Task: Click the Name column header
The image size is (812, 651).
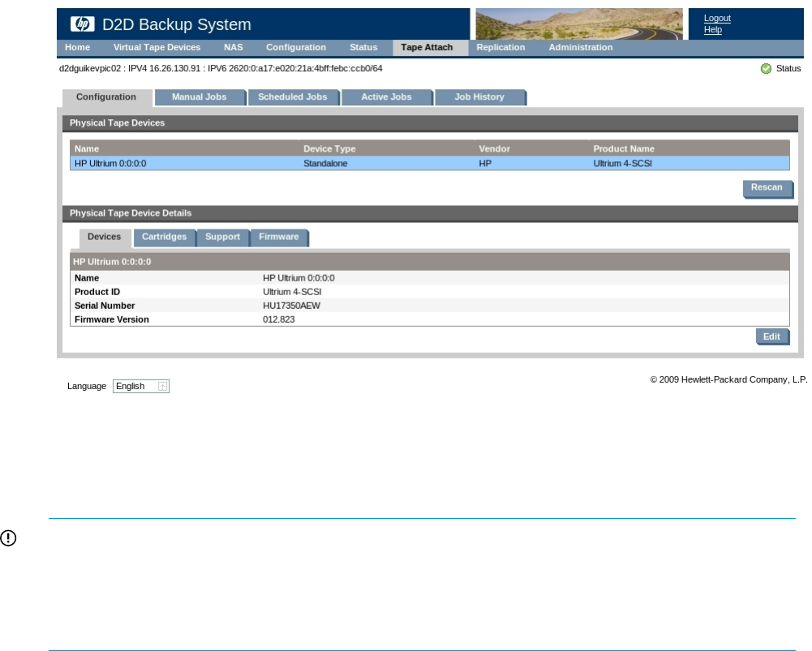Action: point(87,148)
